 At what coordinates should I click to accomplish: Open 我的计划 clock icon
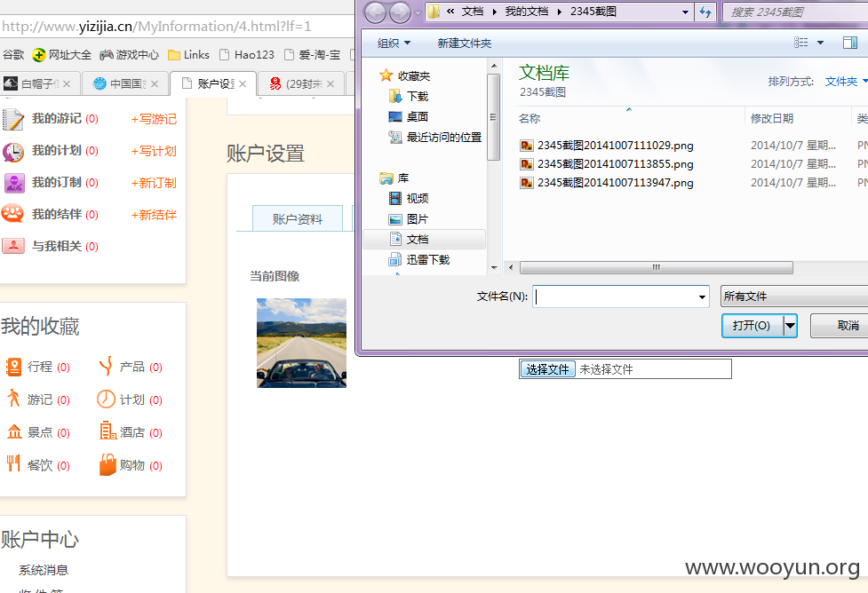[x=13, y=152]
